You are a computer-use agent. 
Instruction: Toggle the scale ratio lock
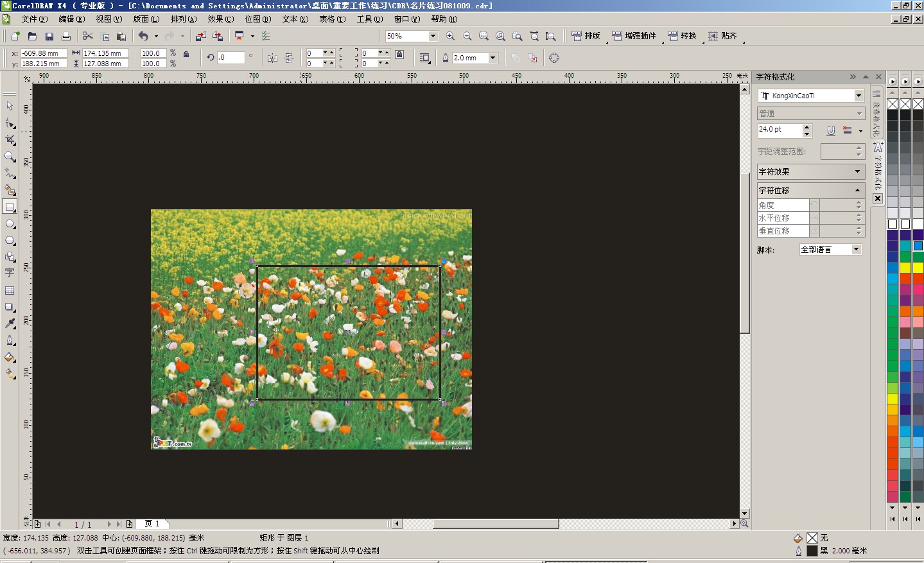(x=186, y=55)
